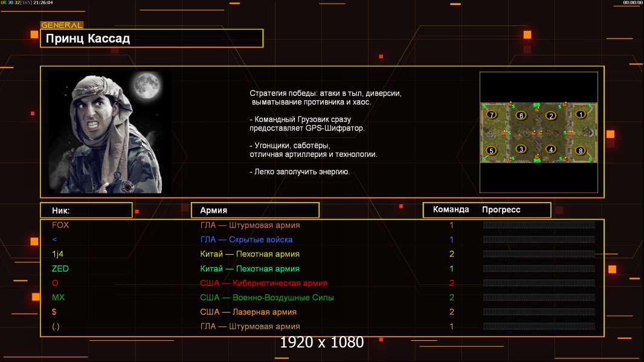The width and height of the screenshot is (644, 362).
Task: Select player nickname FOX
Action: click(x=60, y=225)
